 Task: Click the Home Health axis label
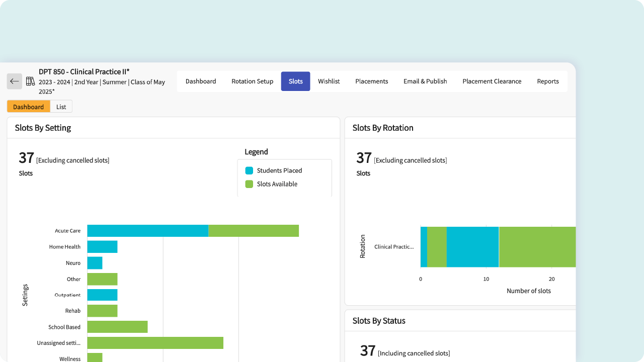[65, 247]
